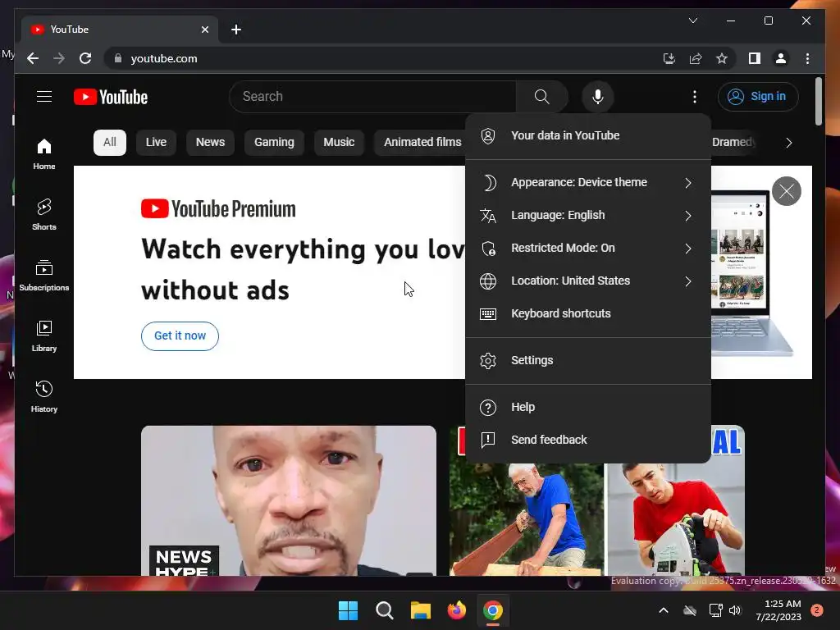The width and height of the screenshot is (840, 630).
Task: Search with your voice microphone icon
Action: tap(598, 97)
